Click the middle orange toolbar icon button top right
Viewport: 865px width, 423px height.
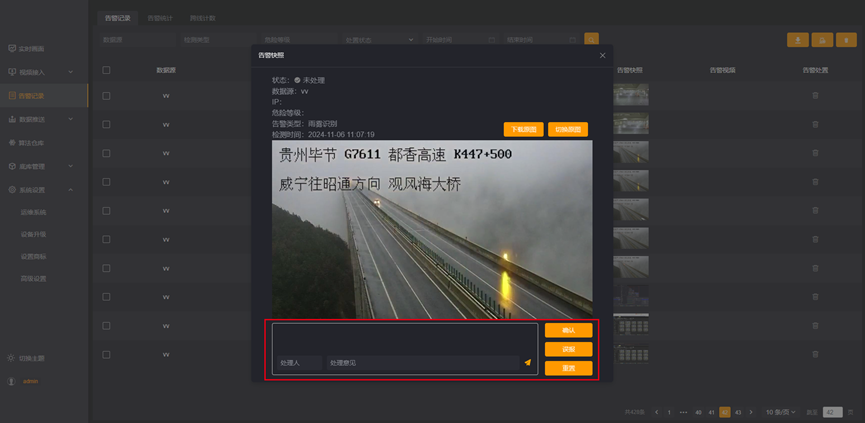pyautogui.click(x=823, y=40)
